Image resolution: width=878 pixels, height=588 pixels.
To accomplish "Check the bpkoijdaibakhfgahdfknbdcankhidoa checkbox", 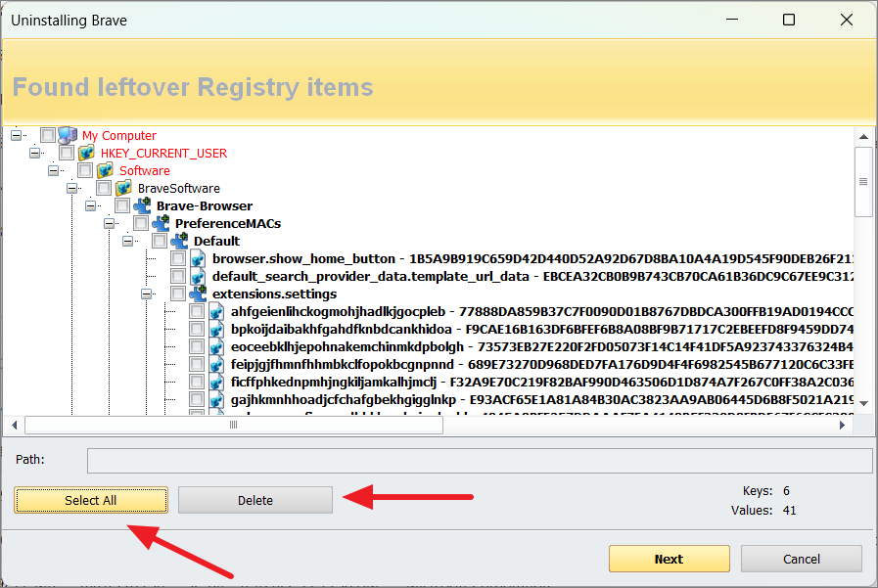I will pos(197,329).
